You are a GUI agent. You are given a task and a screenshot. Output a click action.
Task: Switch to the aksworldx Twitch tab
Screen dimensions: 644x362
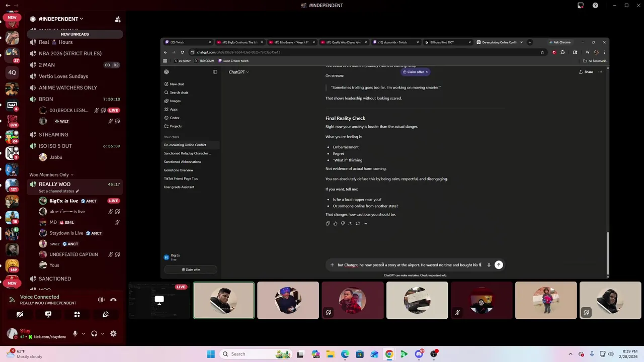pos(395,42)
